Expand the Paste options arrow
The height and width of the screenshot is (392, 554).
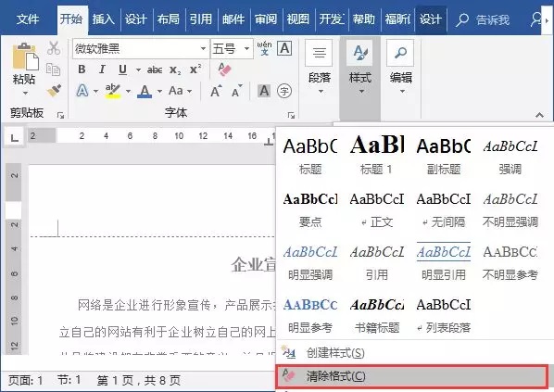[25, 93]
